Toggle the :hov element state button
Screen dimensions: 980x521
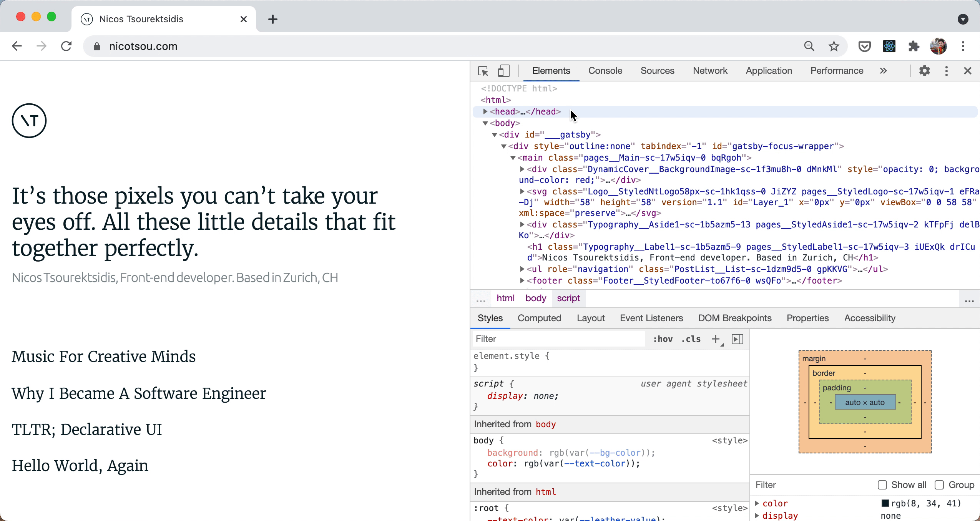(x=663, y=339)
